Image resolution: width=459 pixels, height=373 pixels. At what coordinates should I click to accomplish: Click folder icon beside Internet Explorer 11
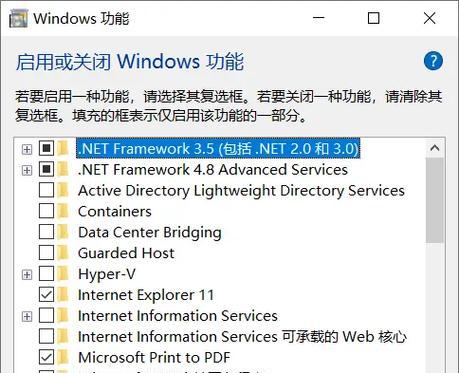[x=62, y=295]
